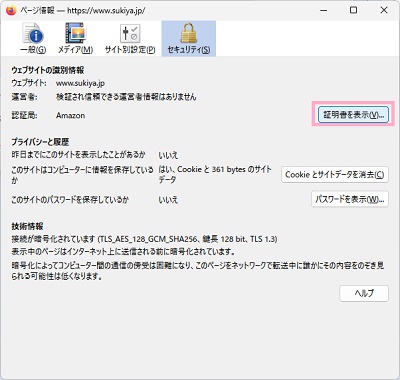The height and width of the screenshot is (380, 400).
Task: Click the 検証され信頼できる運営者情報はありません owner text
Action: click(x=126, y=97)
